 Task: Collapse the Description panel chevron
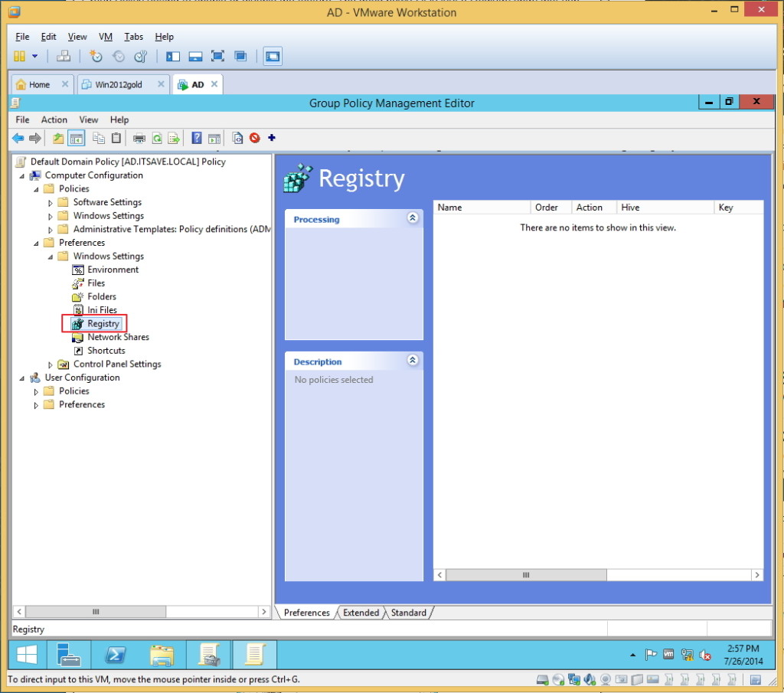413,360
